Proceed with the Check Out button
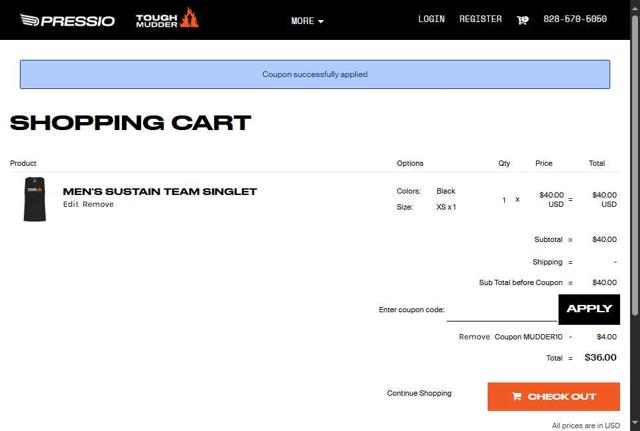The width and height of the screenshot is (640, 431). (553, 396)
